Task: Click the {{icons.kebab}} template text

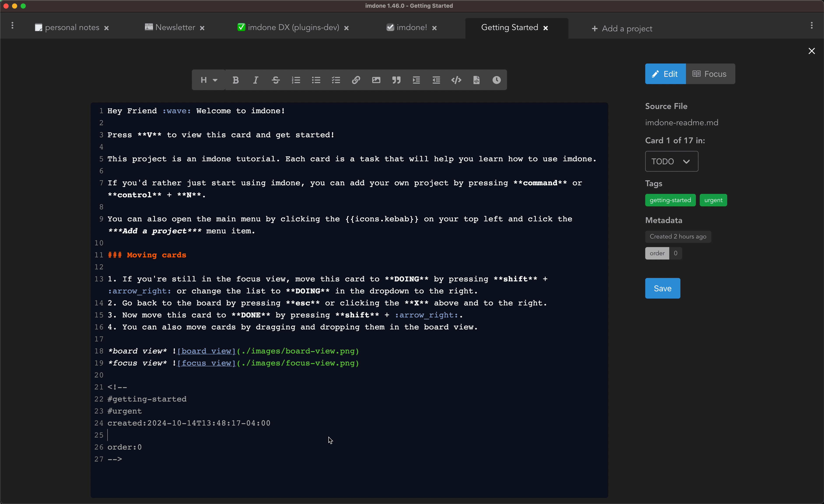Action: (382, 219)
